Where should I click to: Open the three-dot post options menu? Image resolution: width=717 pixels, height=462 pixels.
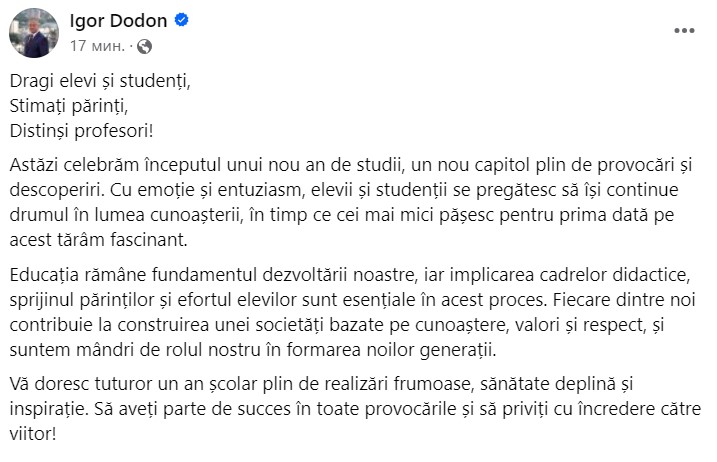point(683,32)
